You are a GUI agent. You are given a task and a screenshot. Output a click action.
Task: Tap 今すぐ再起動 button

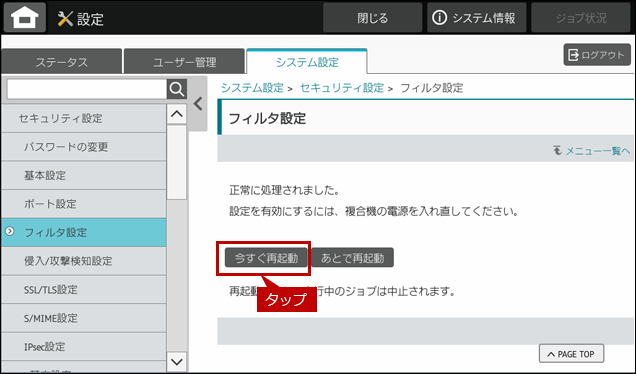pos(266,258)
